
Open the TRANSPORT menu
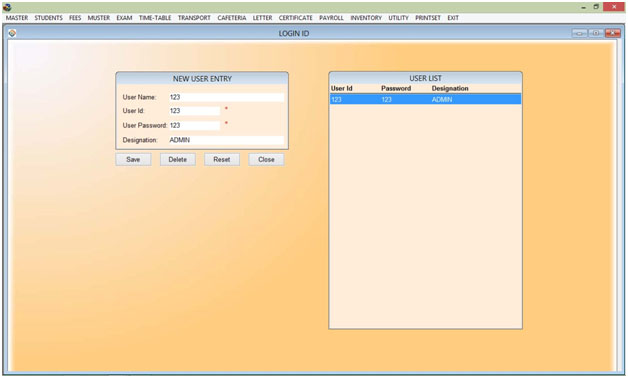pos(194,18)
